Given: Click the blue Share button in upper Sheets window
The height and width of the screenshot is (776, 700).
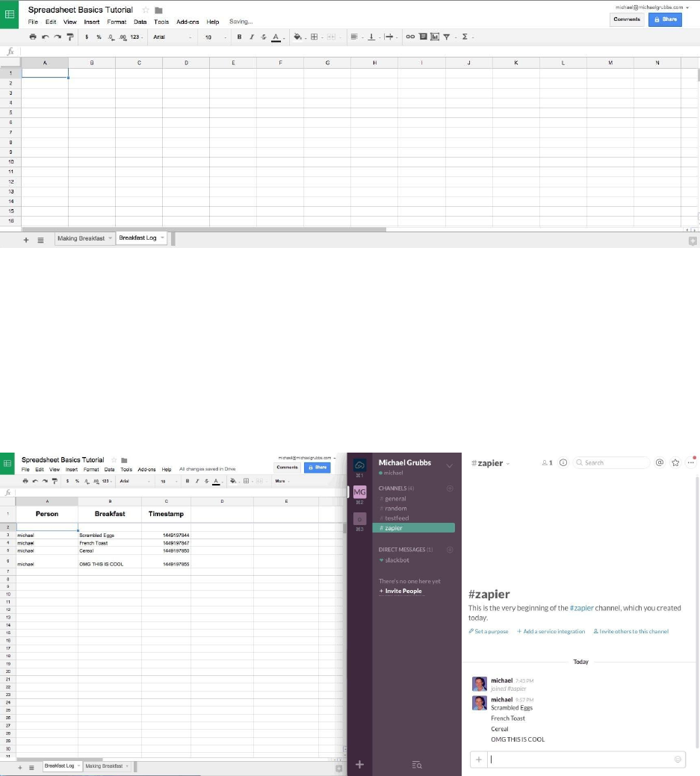Looking at the screenshot, I should pos(665,19).
